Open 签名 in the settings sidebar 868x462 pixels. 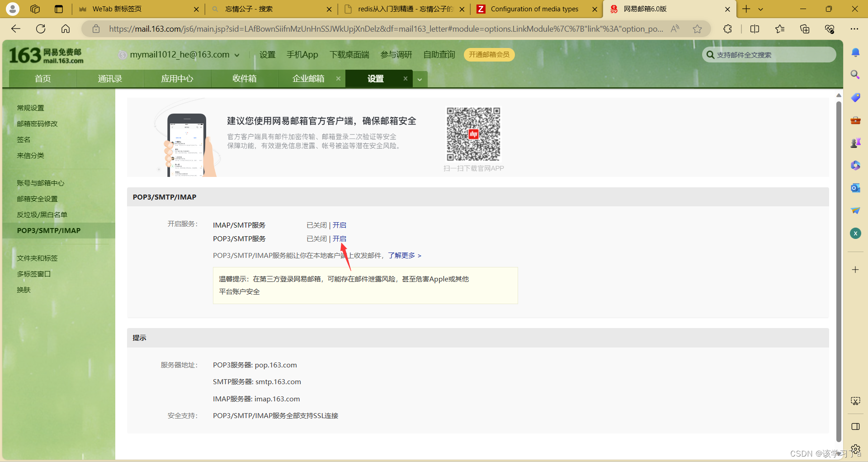click(24, 140)
